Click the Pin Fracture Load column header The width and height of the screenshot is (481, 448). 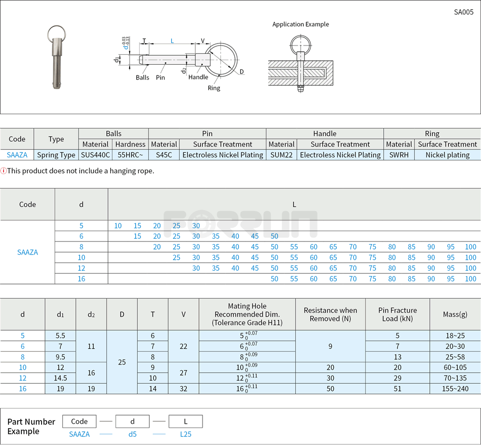point(398,314)
